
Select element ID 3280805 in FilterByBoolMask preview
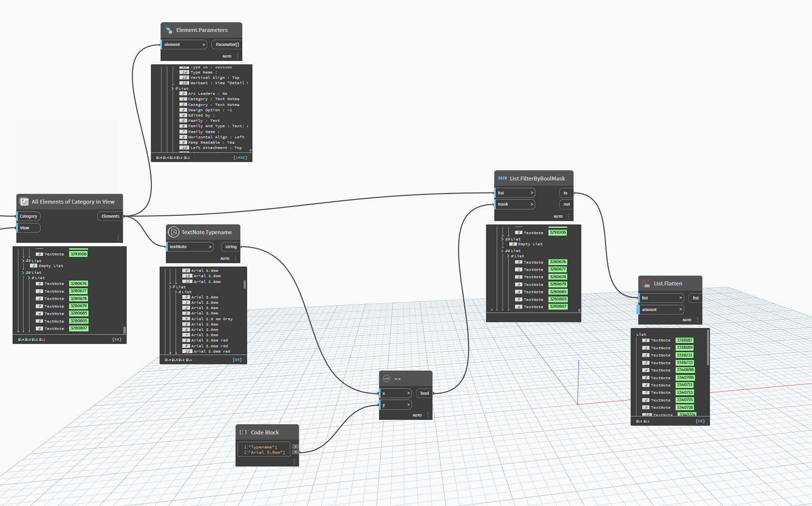point(558,299)
